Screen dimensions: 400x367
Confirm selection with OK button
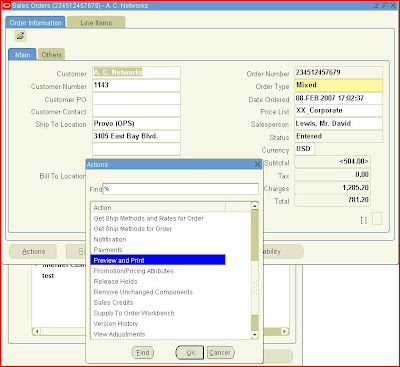(190, 353)
